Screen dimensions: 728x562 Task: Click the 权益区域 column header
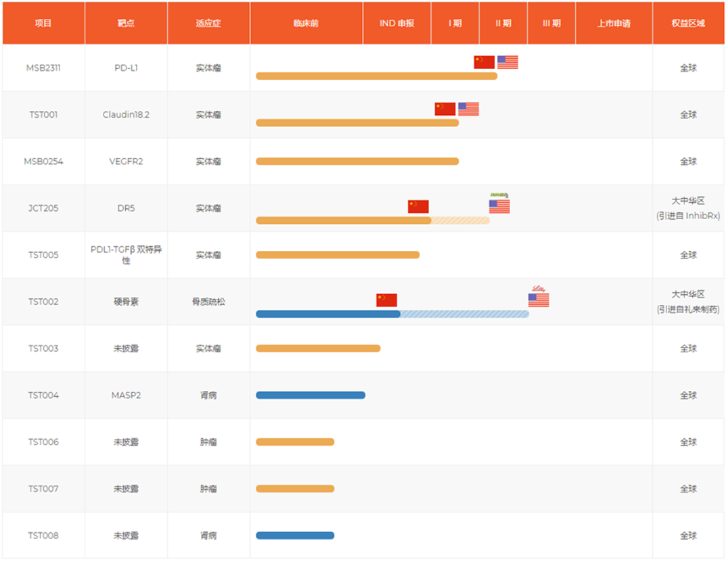point(688,23)
